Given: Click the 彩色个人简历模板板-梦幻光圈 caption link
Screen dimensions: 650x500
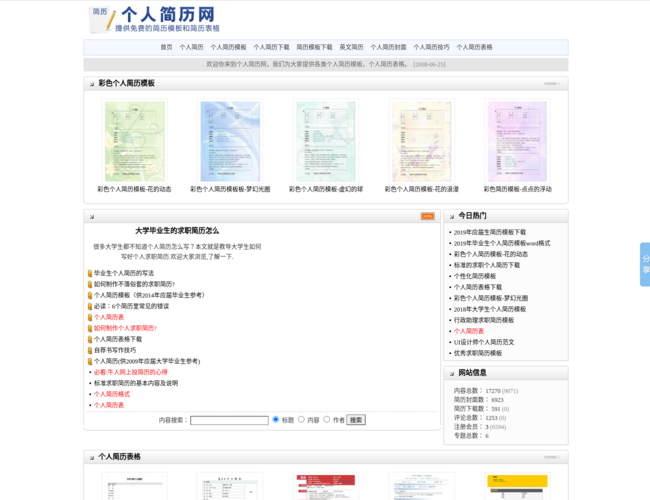Looking at the screenshot, I should tap(230, 189).
